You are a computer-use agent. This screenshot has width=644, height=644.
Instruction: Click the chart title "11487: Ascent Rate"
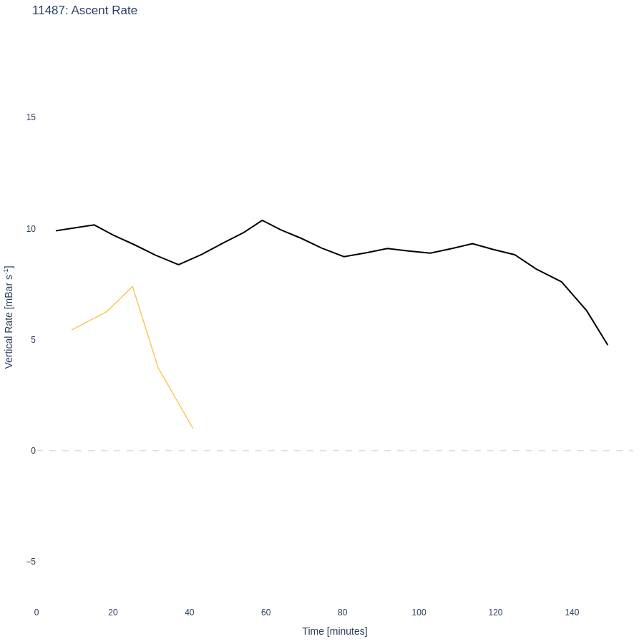pos(84,11)
